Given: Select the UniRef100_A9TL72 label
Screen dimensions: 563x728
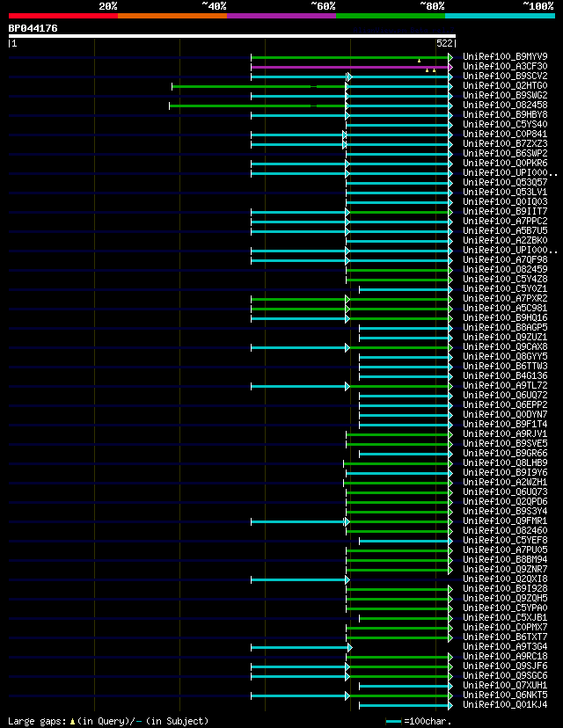Looking at the screenshot, I should (x=505, y=386).
